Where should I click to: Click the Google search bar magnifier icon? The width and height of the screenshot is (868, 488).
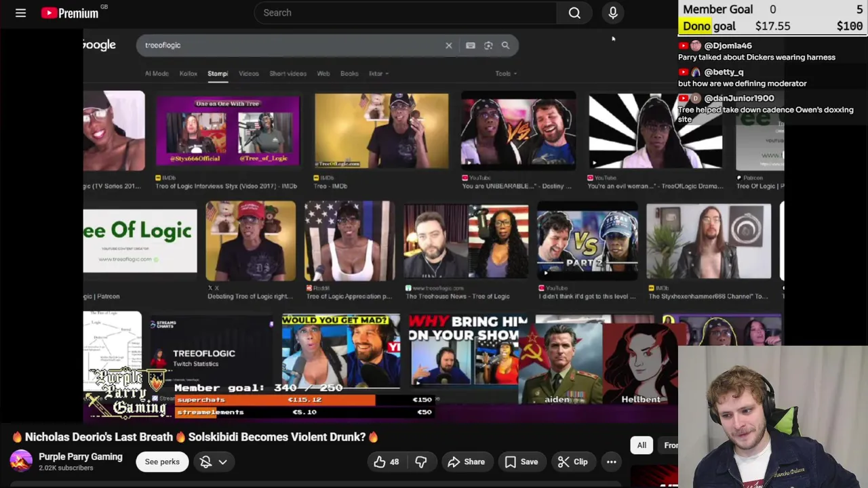click(x=505, y=45)
